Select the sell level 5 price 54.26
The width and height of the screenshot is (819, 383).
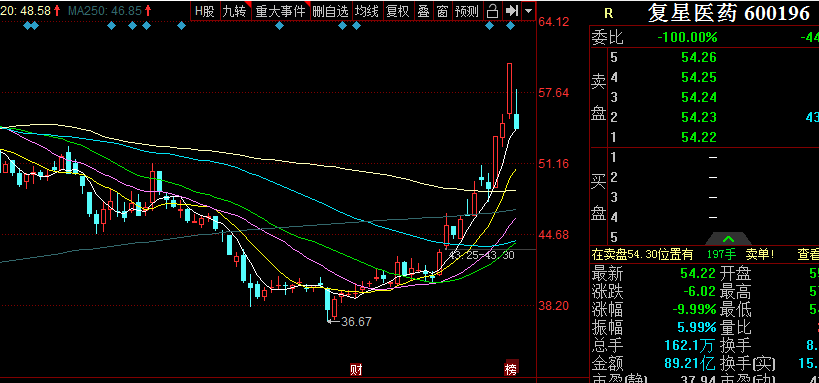tap(698, 57)
